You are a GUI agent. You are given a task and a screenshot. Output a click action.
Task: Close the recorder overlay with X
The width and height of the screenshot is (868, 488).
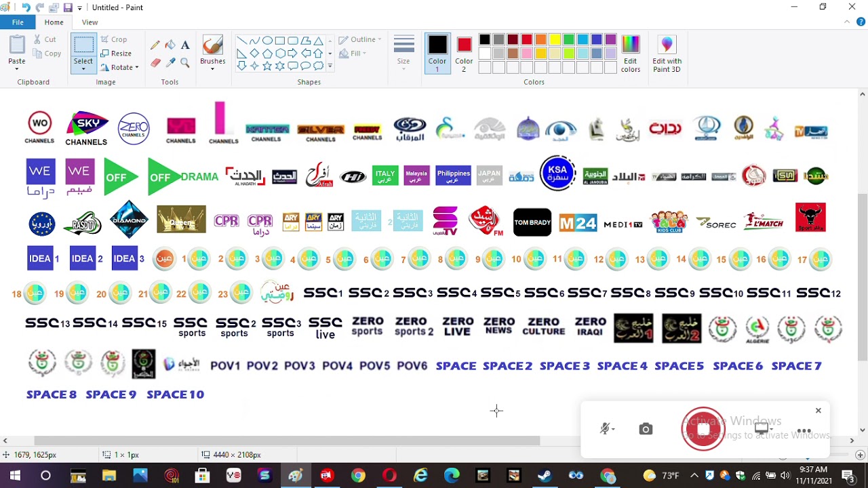pos(818,411)
